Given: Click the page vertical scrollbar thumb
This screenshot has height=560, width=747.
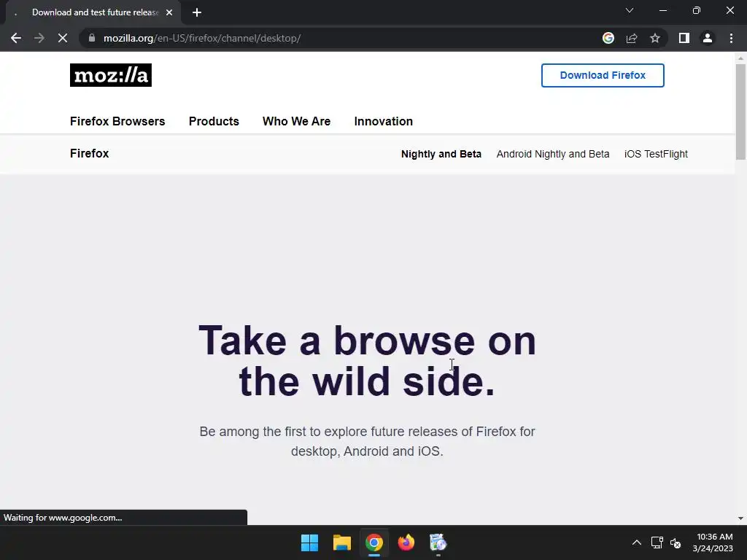Looking at the screenshot, I should pos(740,112).
